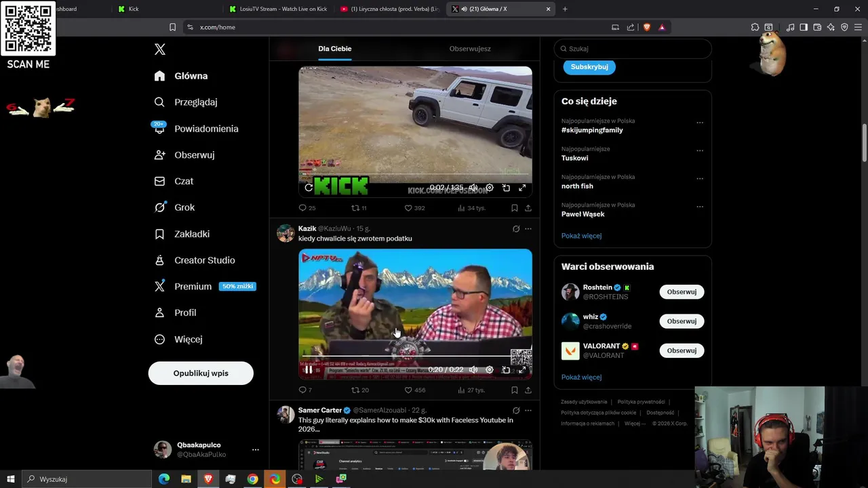
Task: Like the post with 392 likes
Action: click(x=414, y=208)
